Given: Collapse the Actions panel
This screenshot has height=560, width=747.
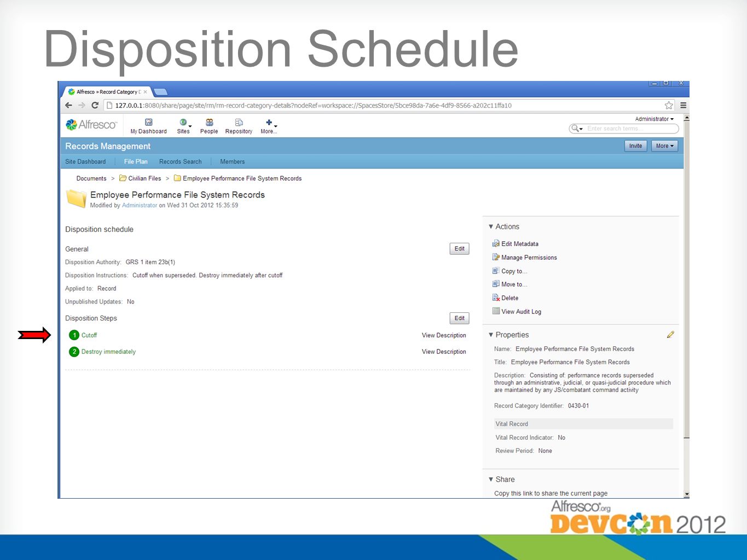Looking at the screenshot, I should point(491,226).
